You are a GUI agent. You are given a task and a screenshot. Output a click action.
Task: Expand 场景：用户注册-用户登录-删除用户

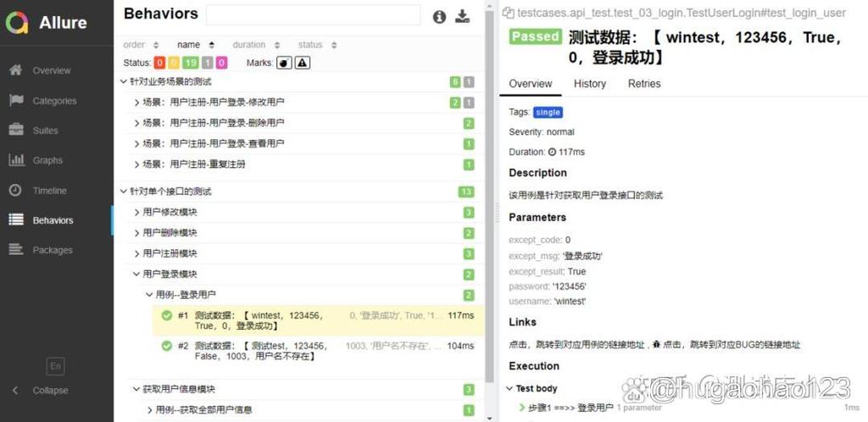[x=136, y=123]
